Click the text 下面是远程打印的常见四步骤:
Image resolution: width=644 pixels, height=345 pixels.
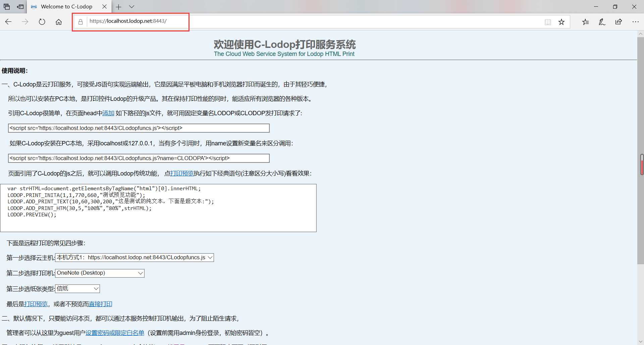click(x=46, y=243)
